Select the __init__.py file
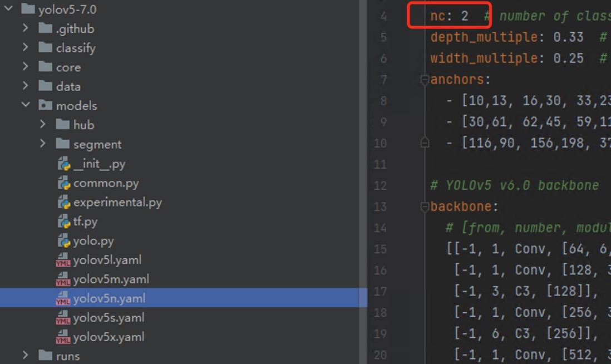The height and width of the screenshot is (364, 611). (x=100, y=164)
